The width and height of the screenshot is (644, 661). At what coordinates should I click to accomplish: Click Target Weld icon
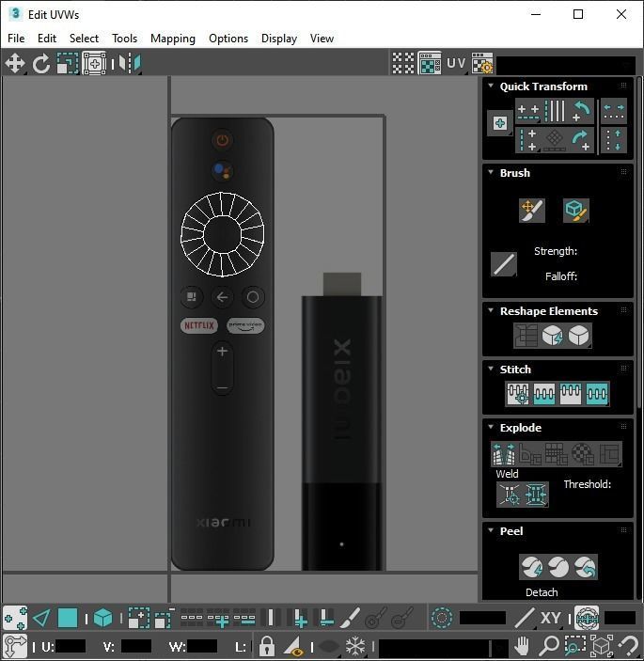click(510, 494)
